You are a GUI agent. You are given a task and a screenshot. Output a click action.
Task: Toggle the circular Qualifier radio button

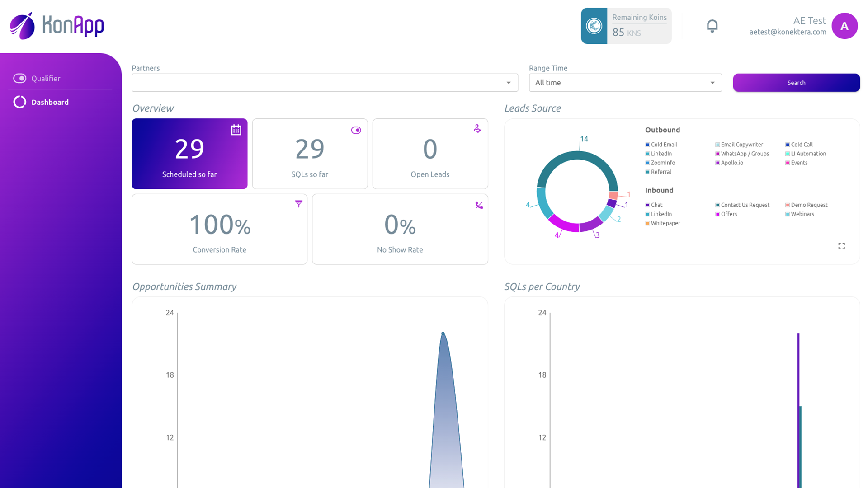click(x=19, y=78)
